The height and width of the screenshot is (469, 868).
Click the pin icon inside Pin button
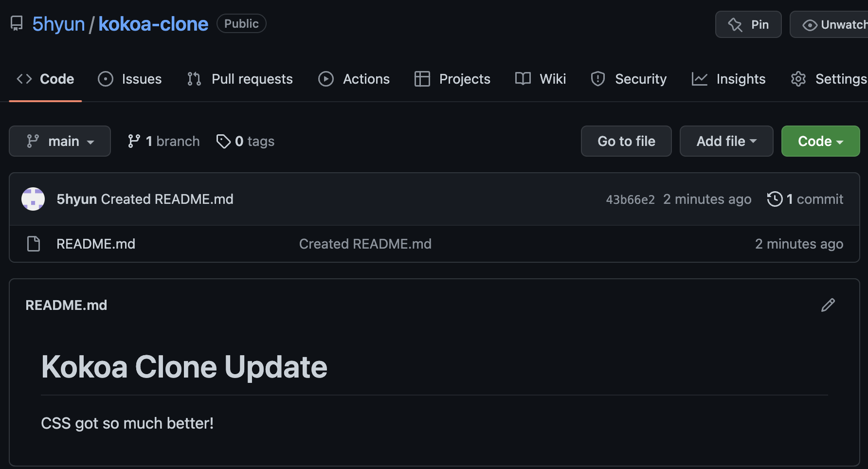(735, 24)
